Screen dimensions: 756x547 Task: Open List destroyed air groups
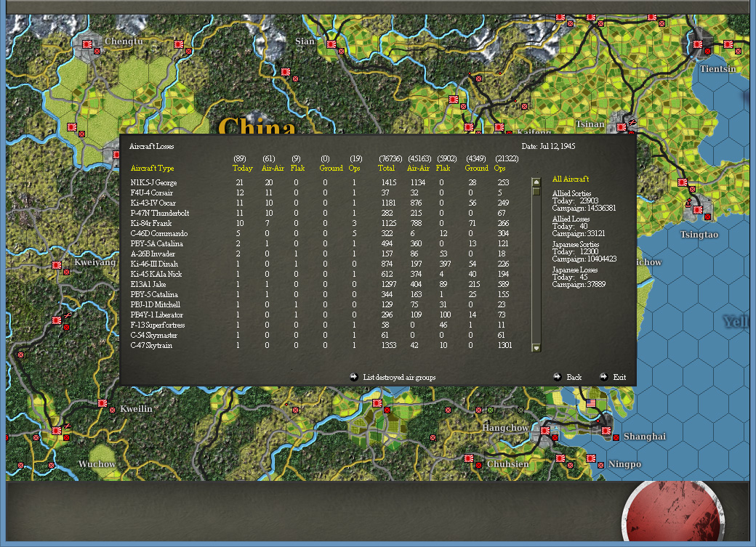pyautogui.click(x=399, y=377)
